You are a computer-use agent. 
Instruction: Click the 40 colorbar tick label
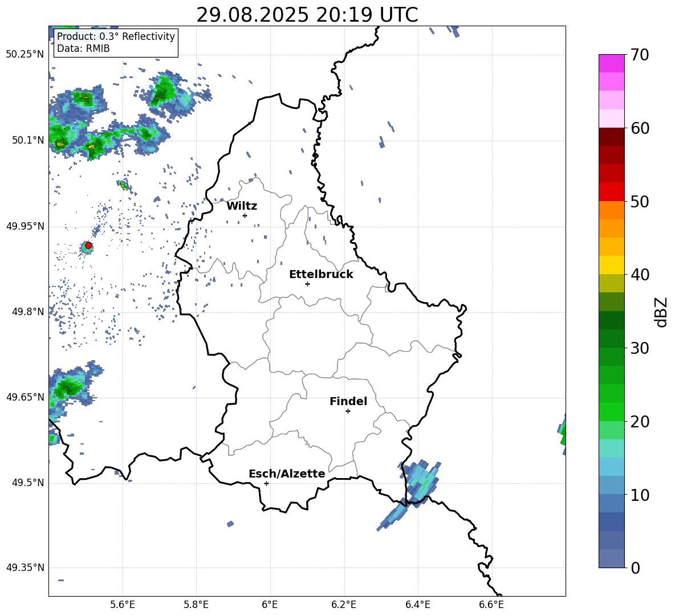640,275
